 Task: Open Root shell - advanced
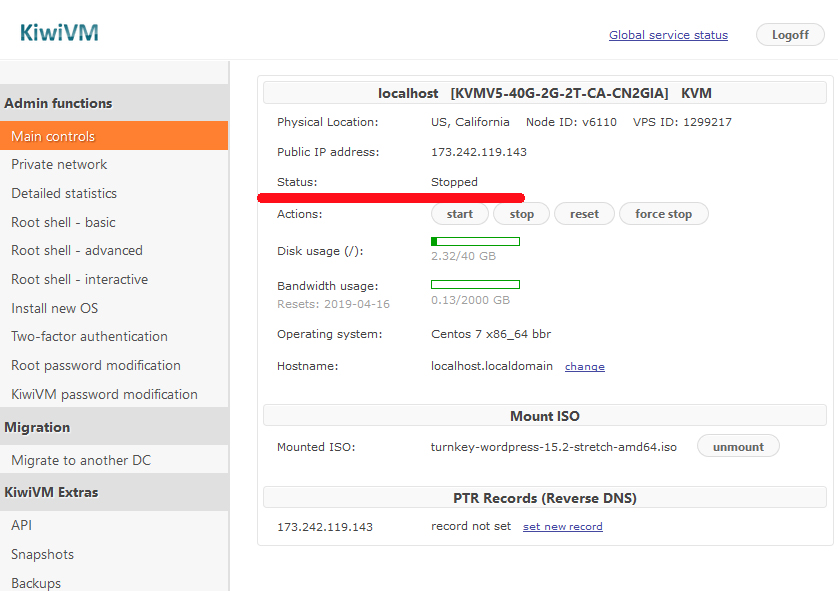[77, 251]
